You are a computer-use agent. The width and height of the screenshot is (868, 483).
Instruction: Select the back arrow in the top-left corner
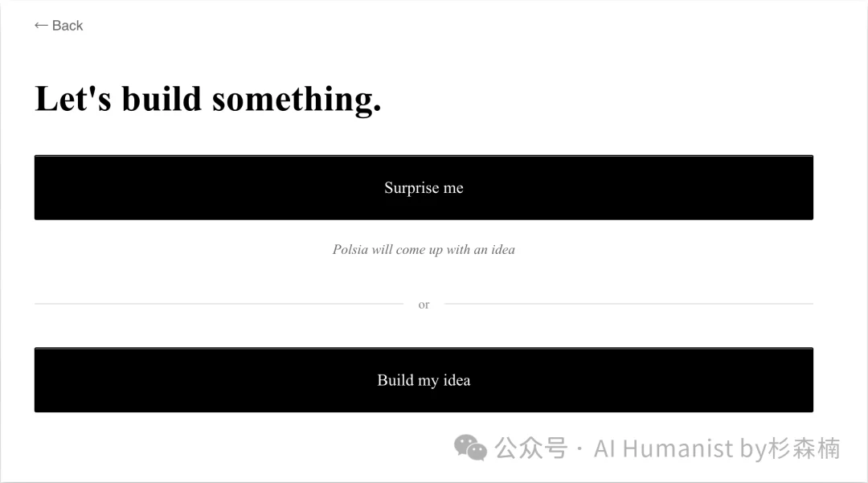click(x=40, y=25)
